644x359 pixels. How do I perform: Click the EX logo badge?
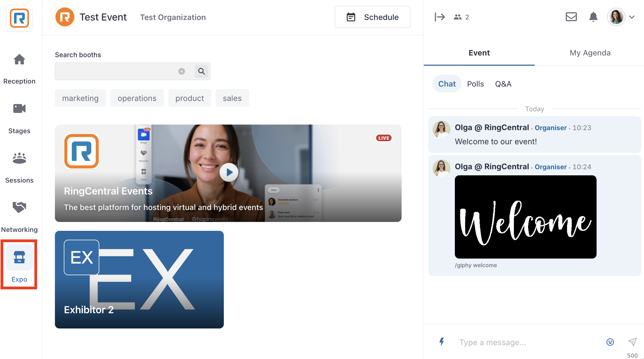click(x=82, y=257)
